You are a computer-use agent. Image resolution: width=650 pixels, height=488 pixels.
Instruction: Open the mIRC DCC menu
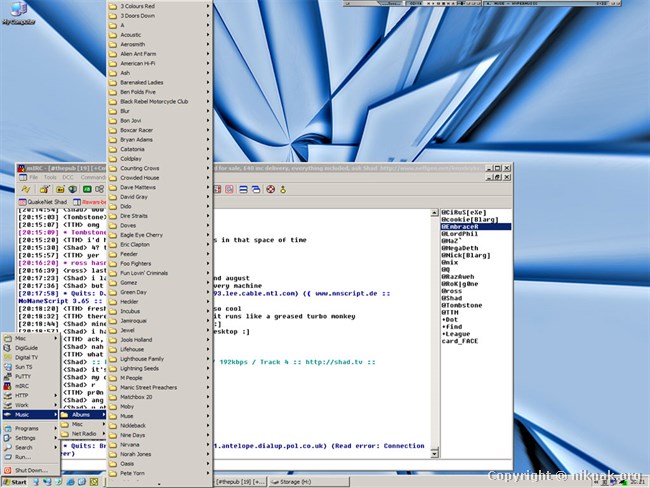pos(68,177)
